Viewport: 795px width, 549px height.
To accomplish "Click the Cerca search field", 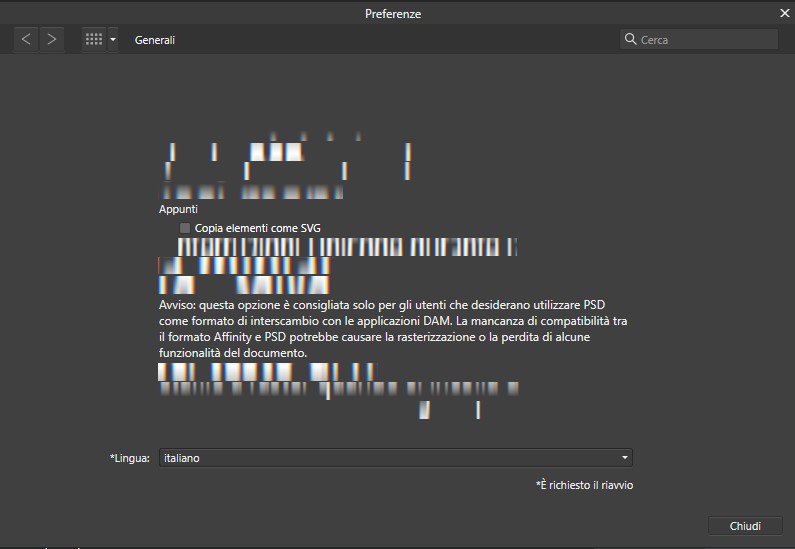I will coord(699,40).
